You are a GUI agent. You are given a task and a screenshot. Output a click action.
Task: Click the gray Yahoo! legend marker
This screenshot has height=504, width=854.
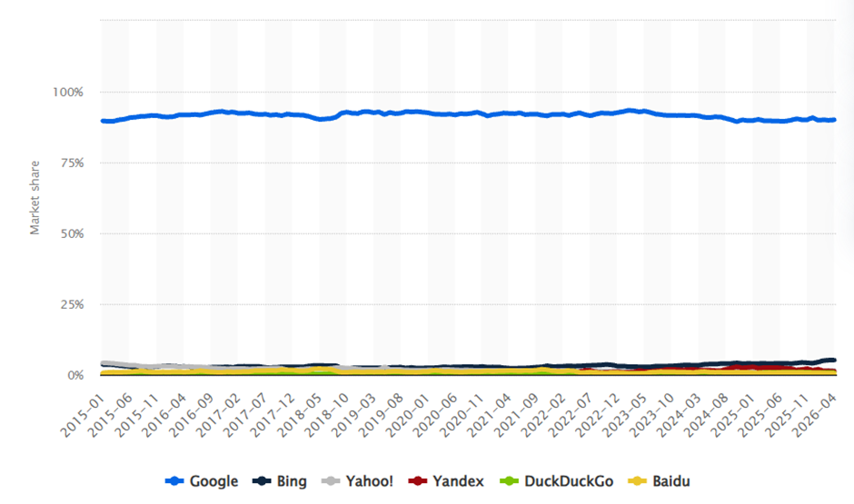click(x=331, y=481)
